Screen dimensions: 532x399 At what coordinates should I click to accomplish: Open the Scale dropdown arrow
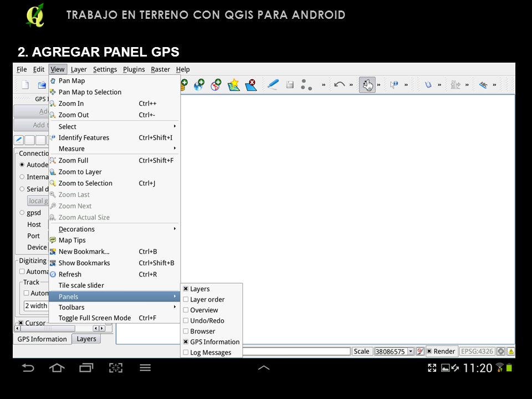click(x=411, y=351)
